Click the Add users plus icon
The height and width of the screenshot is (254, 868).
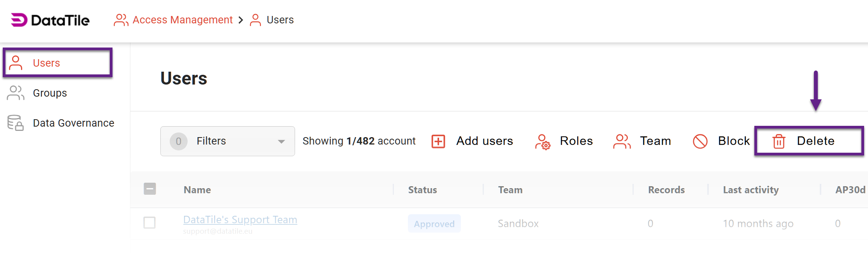point(438,141)
